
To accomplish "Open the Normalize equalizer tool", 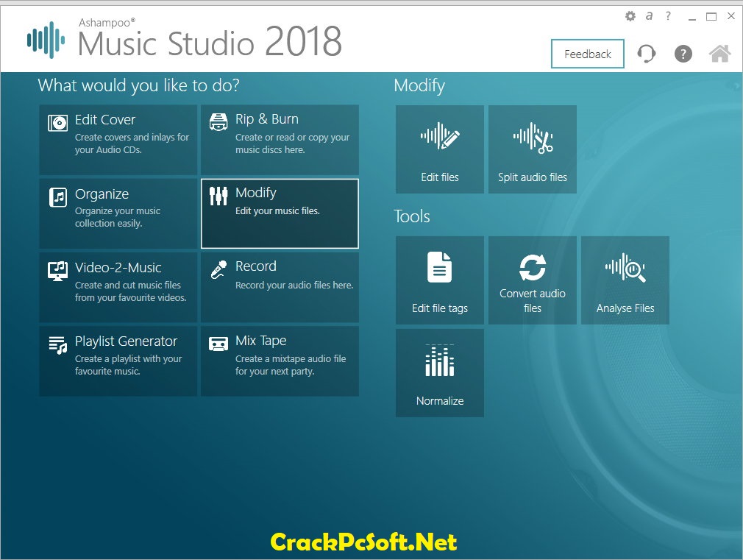I will (x=440, y=373).
